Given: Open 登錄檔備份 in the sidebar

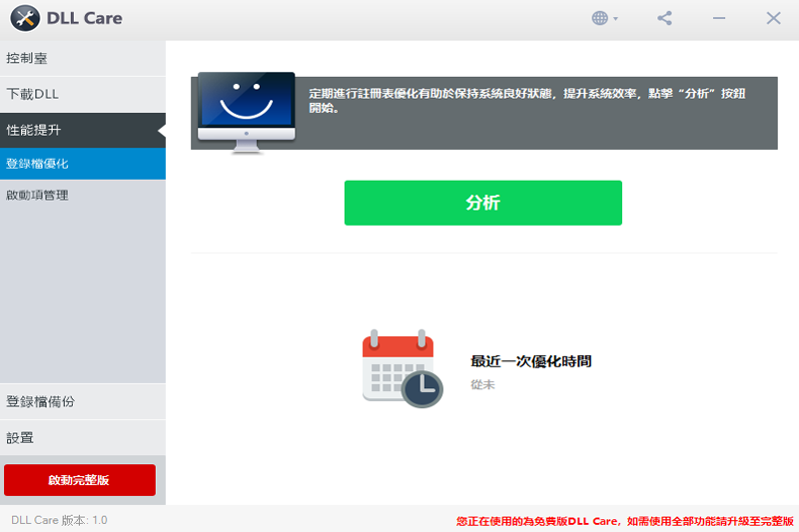Looking at the screenshot, I should (x=83, y=401).
